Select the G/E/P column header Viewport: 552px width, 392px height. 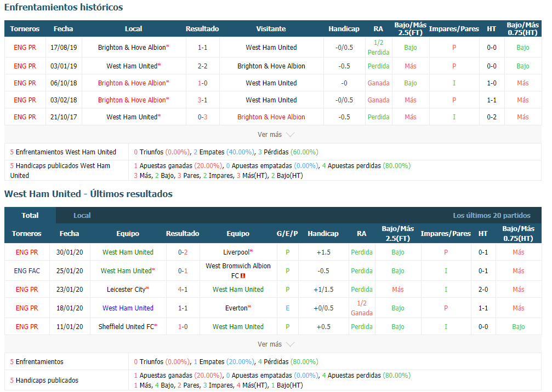[287, 233]
